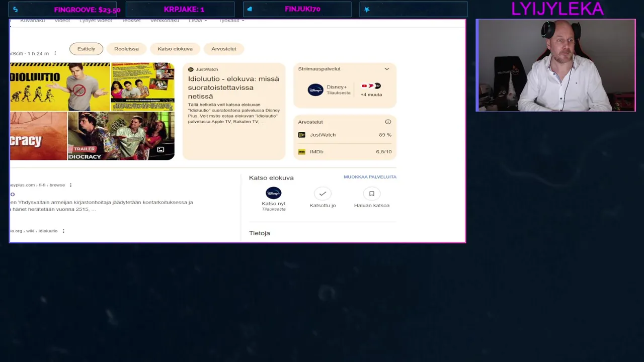Click the '+4 muuta' streaming service icons

click(371, 86)
